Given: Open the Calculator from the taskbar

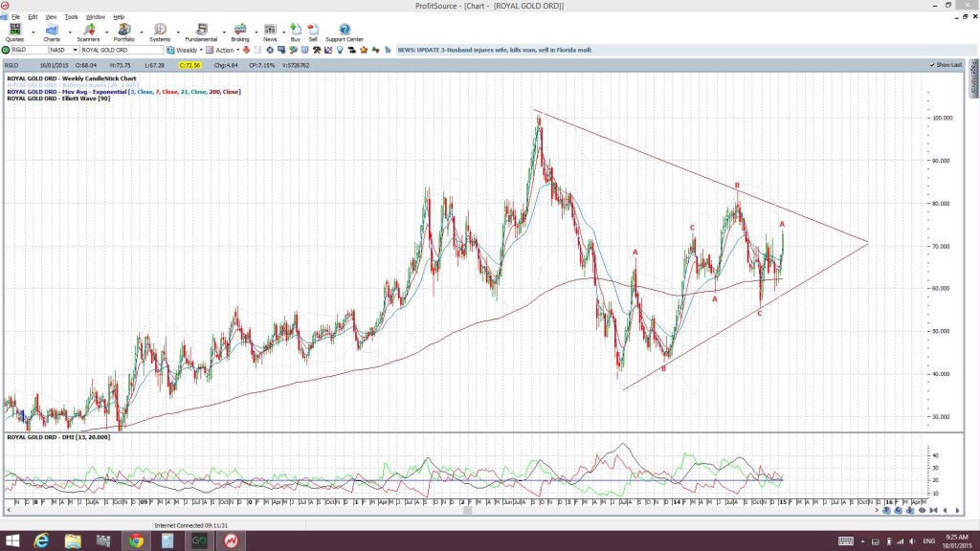Looking at the screenshot, I should [x=167, y=541].
